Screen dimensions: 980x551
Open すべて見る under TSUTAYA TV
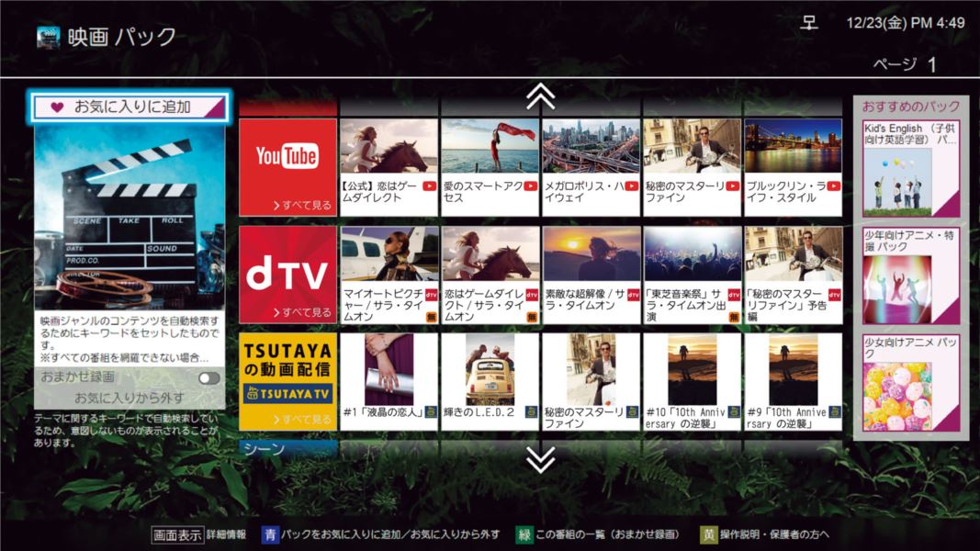(302, 419)
